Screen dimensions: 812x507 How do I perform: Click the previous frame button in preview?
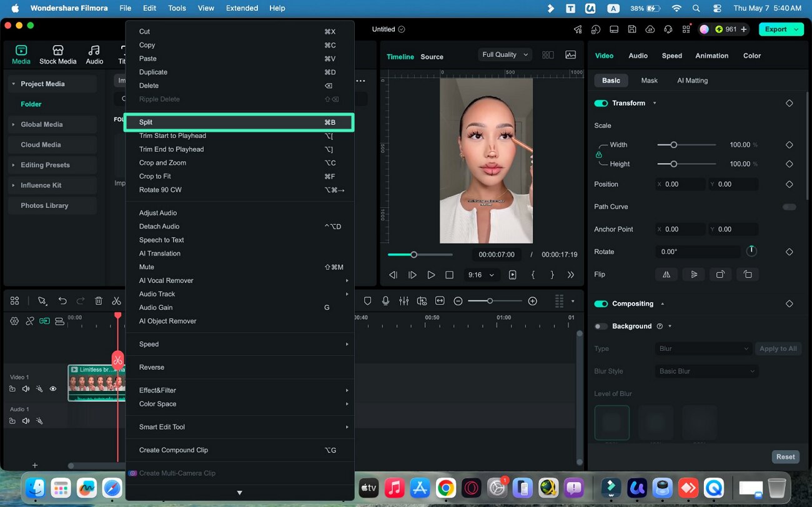coord(393,275)
